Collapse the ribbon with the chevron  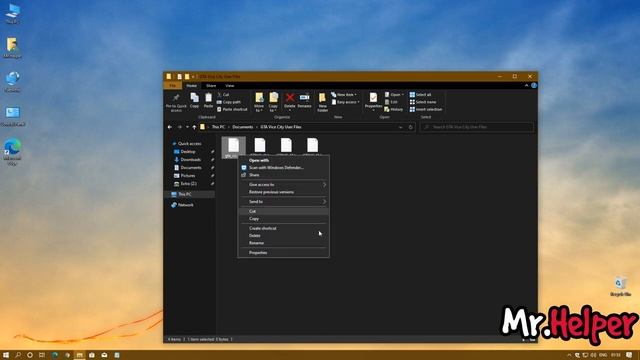coord(527,86)
